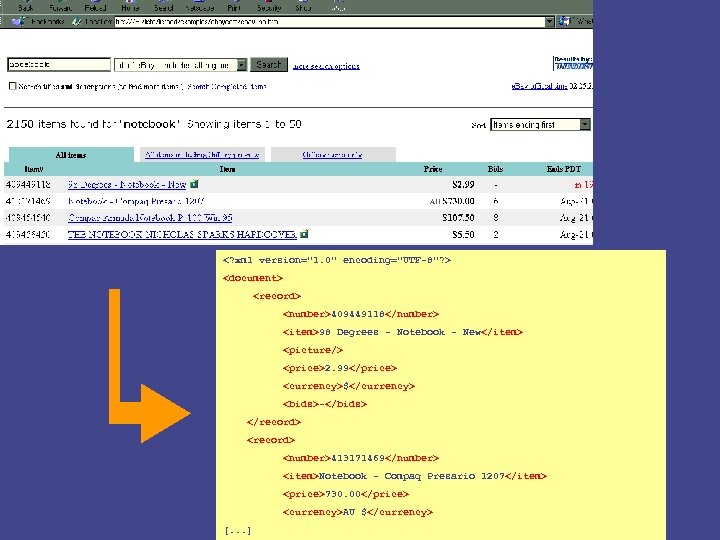Click the Powered by logo at right
The width and height of the screenshot is (720, 540).
[x=573, y=63]
